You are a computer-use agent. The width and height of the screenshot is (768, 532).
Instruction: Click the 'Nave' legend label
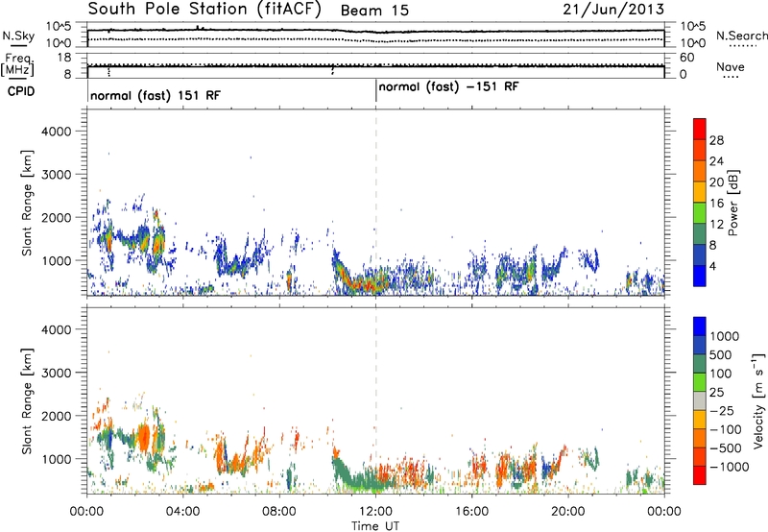coord(731,67)
